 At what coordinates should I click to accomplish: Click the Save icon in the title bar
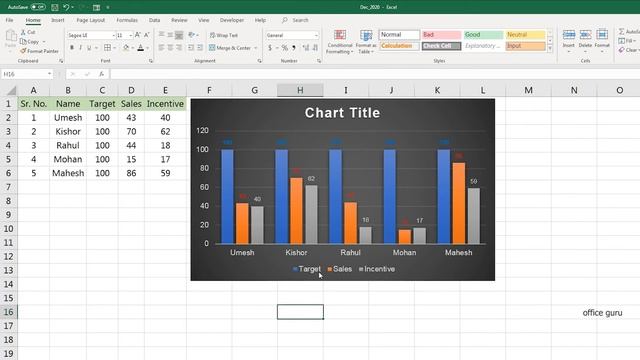point(55,7)
